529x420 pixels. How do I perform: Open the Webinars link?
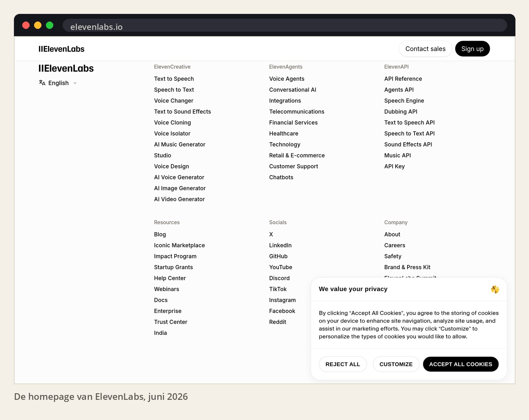(x=167, y=289)
